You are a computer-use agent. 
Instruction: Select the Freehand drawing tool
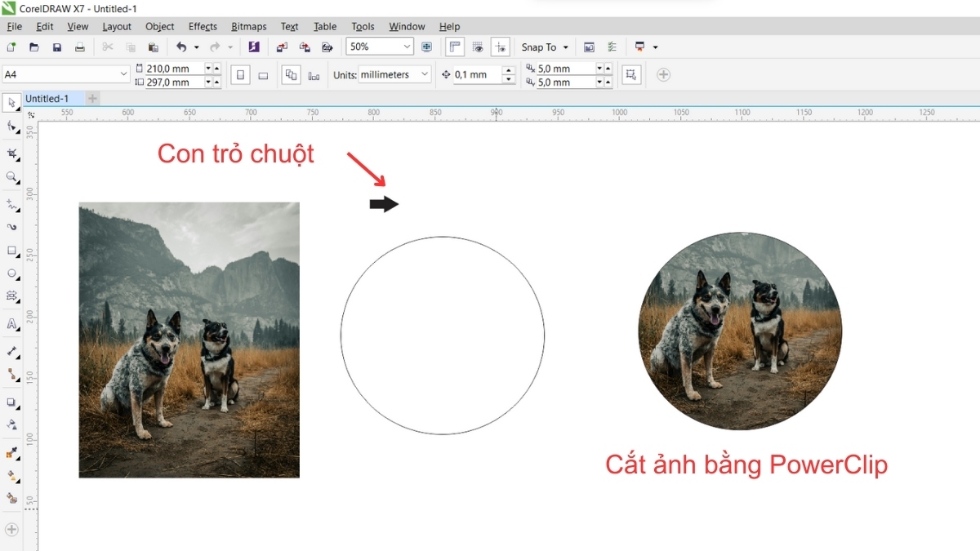[11, 204]
